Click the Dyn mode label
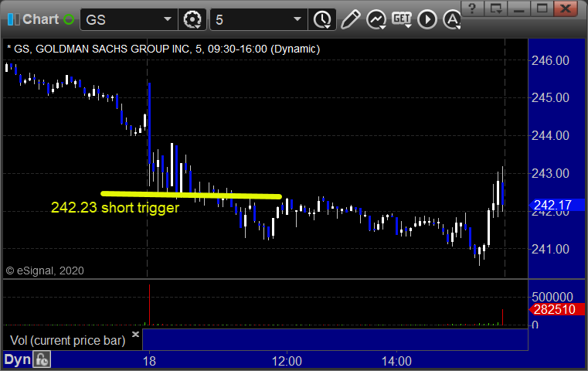The height and width of the screenshot is (371, 588). 17,359
